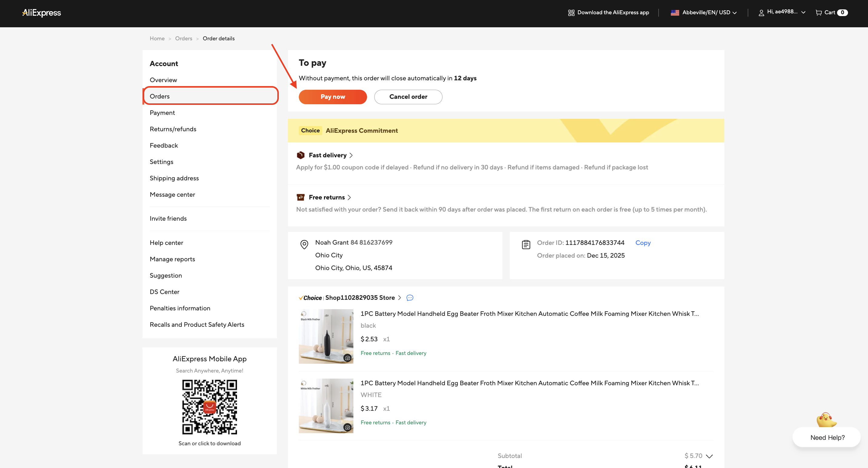Expand Free returns details arrow
Viewport: 868px width, 468px height.
349,197
